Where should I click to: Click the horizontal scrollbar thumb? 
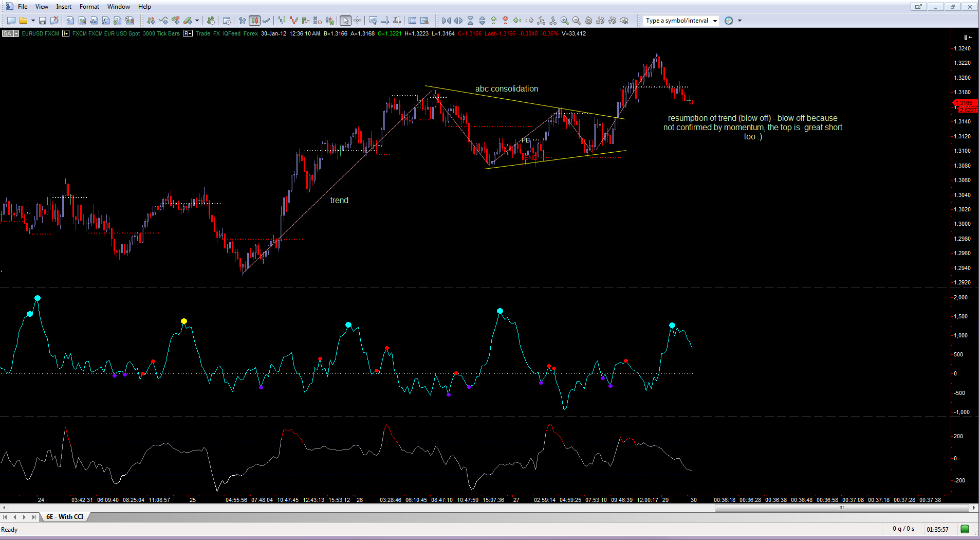click(842, 508)
